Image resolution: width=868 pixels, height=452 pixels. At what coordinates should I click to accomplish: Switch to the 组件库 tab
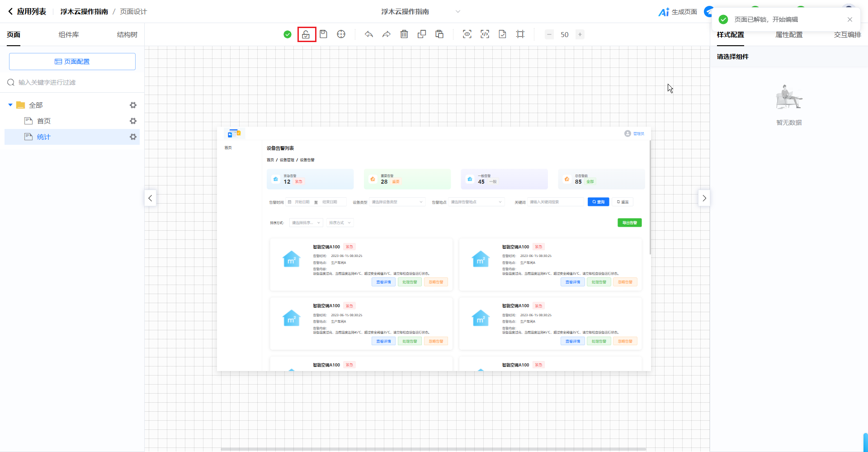click(69, 35)
